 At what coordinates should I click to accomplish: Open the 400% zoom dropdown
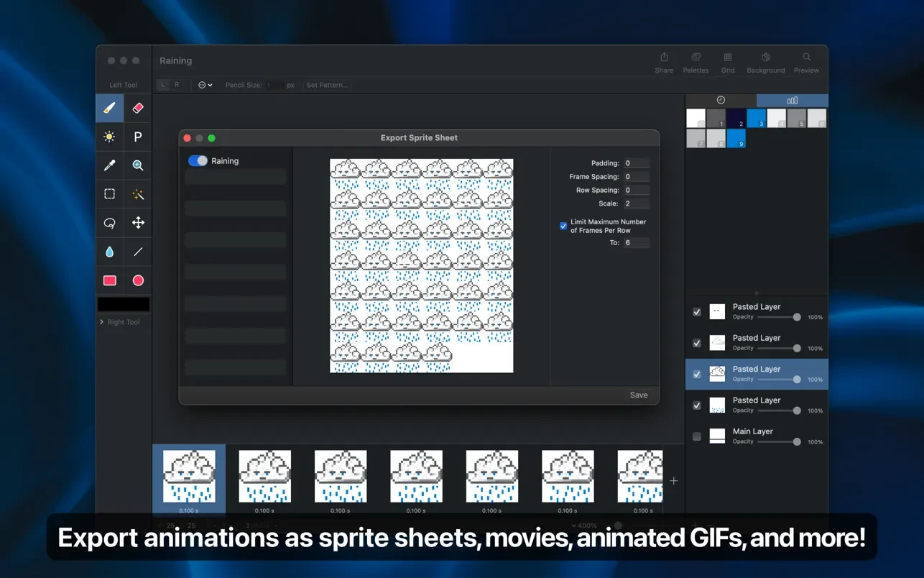coord(585,526)
